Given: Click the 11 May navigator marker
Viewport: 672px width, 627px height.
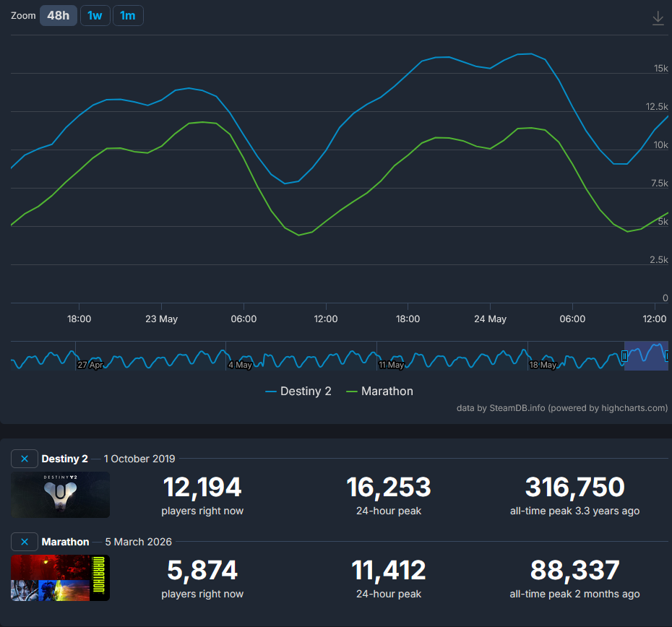Looking at the screenshot, I should 392,365.
